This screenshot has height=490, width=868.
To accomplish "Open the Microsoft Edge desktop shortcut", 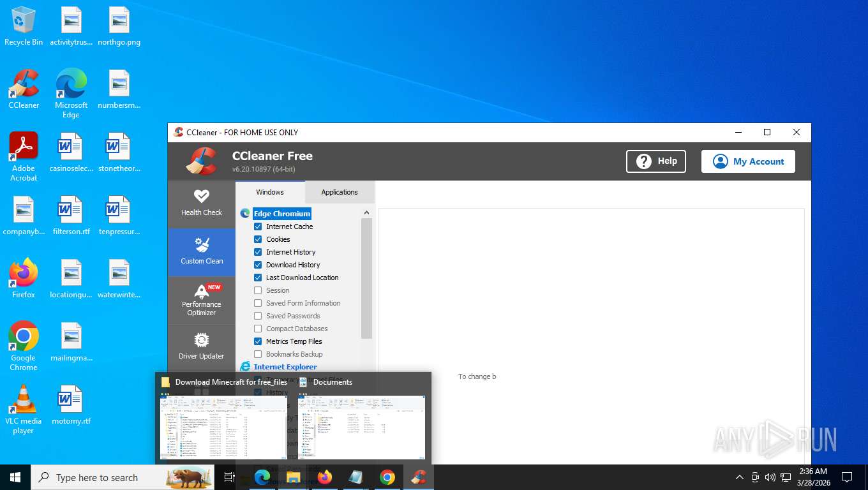I will tap(71, 94).
